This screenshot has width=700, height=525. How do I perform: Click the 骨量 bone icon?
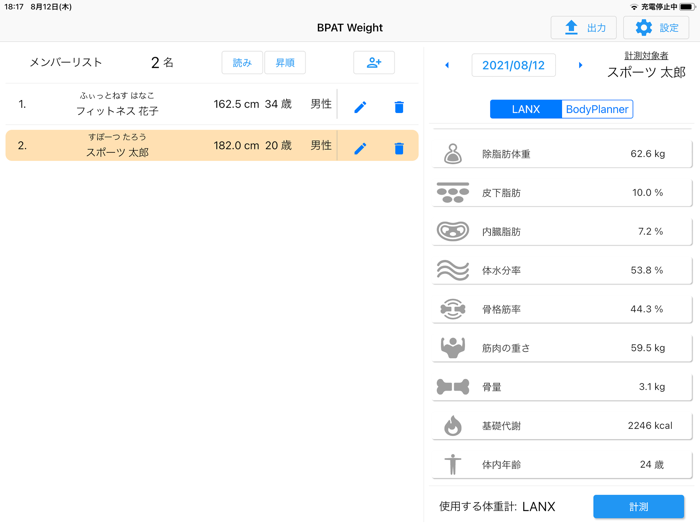click(x=453, y=387)
